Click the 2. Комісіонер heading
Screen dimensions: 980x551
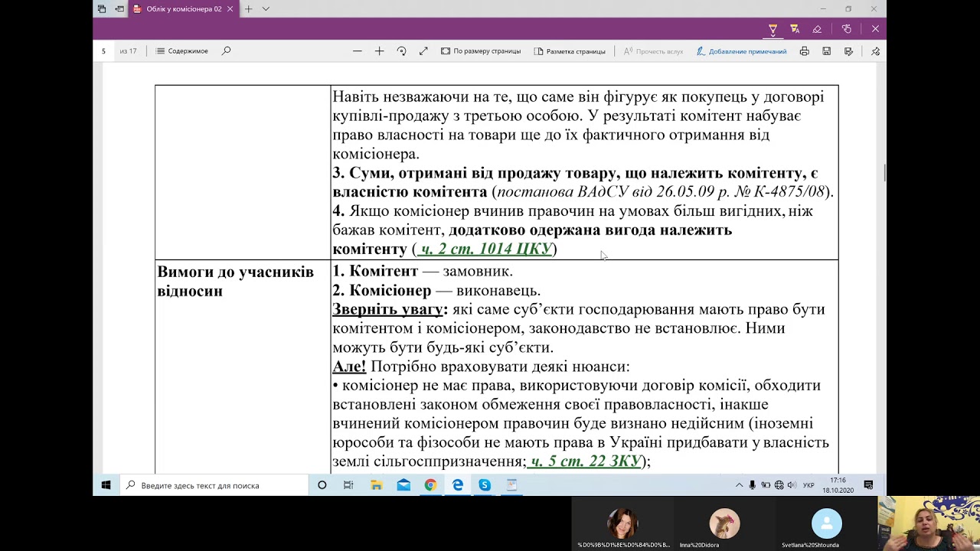tap(382, 291)
